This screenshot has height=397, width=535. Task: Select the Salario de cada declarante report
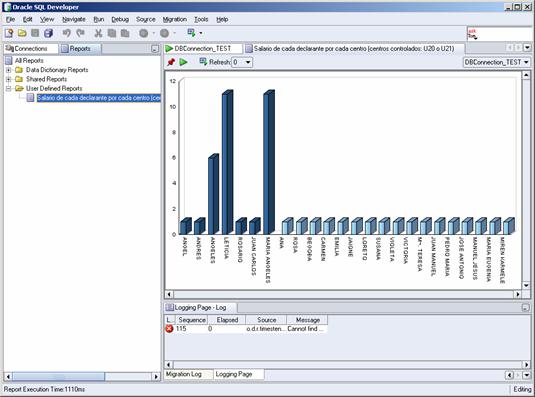[99, 98]
